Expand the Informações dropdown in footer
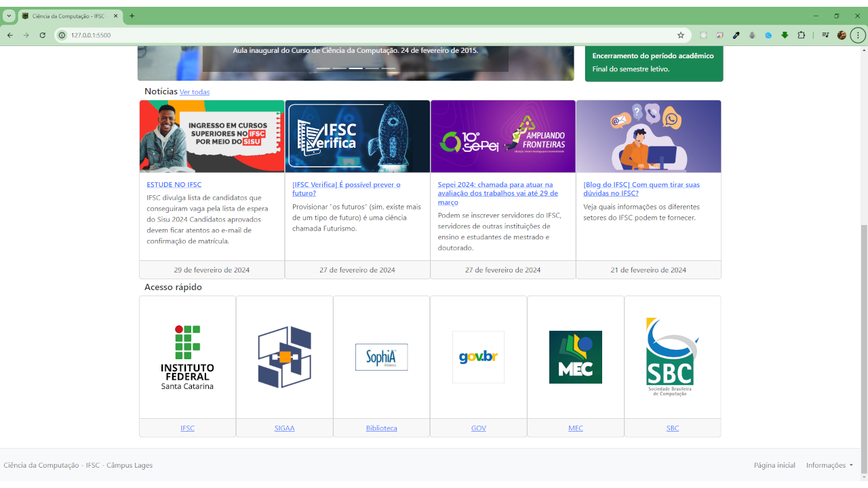This screenshot has height=488, width=868. click(829, 465)
